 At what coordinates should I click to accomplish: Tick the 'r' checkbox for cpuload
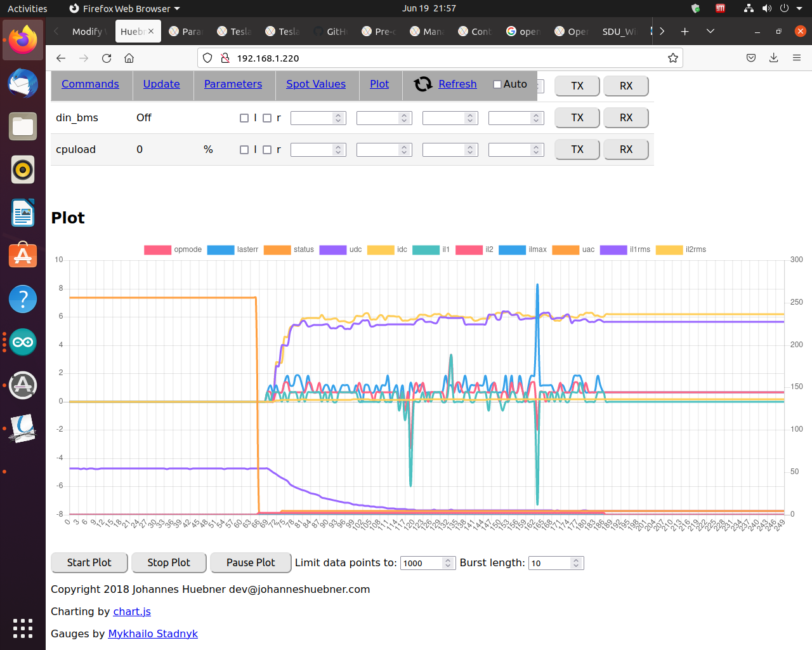pyautogui.click(x=267, y=150)
